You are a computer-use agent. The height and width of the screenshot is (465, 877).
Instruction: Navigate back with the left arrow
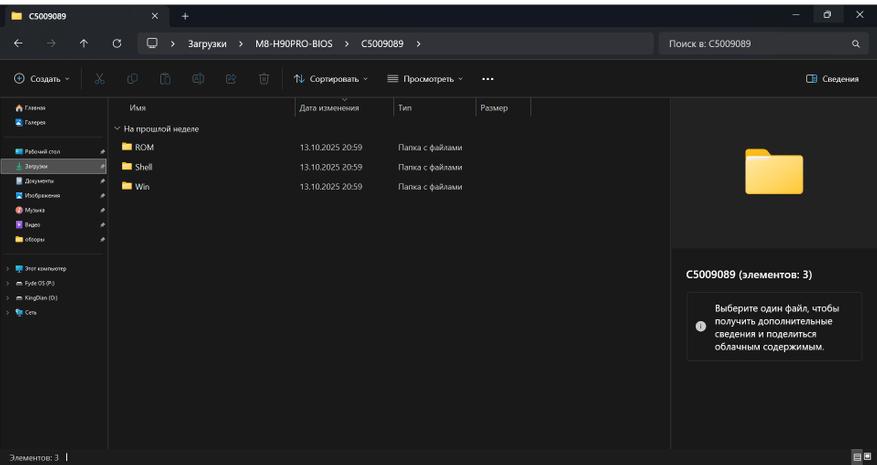[x=19, y=44]
